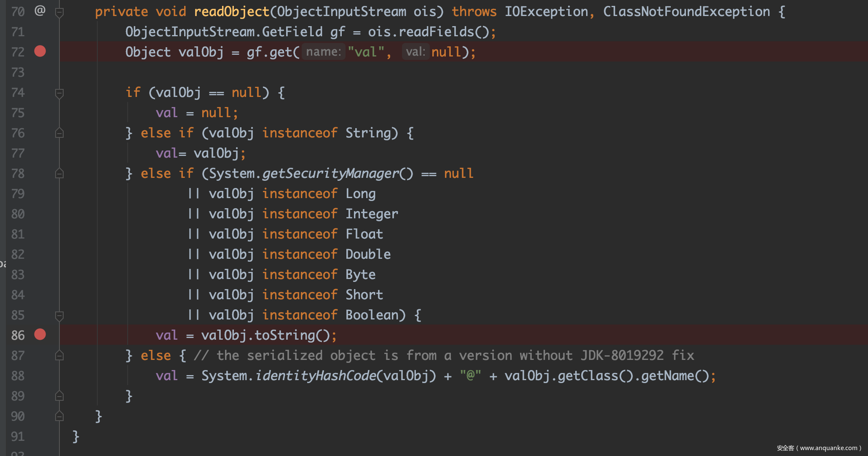This screenshot has height=456, width=868.
Task: Click the identityHashCode method call
Action: 315,376
